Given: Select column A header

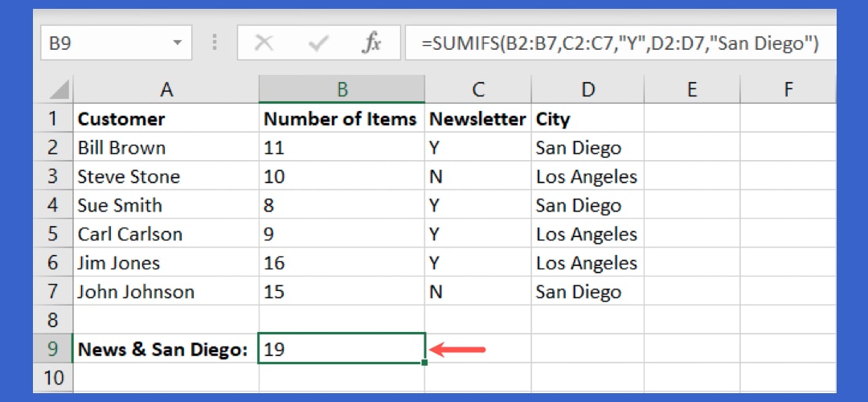Looking at the screenshot, I should 166,89.
